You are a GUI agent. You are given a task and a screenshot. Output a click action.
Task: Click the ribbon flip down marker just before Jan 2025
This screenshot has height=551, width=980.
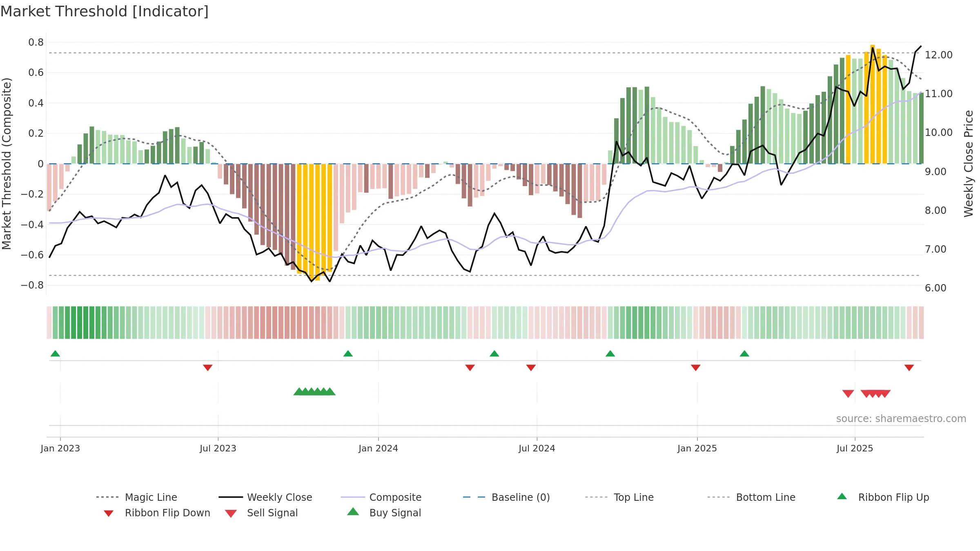[x=696, y=368]
